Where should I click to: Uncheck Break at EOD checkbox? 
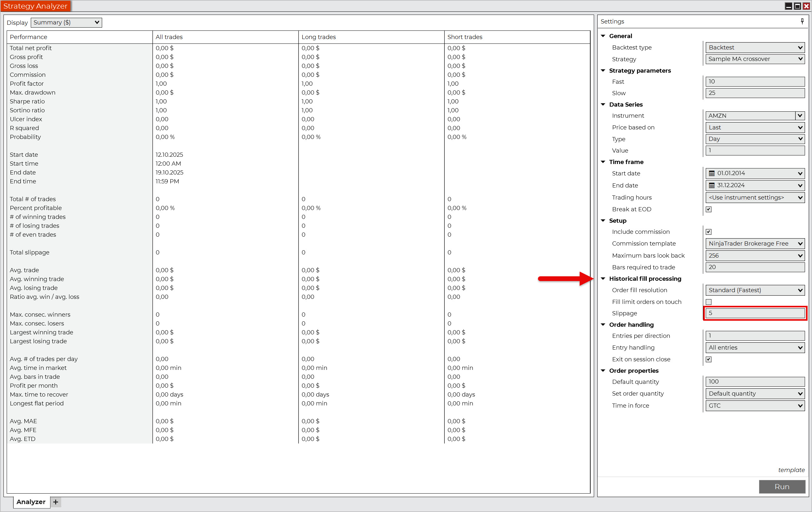[x=709, y=209]
